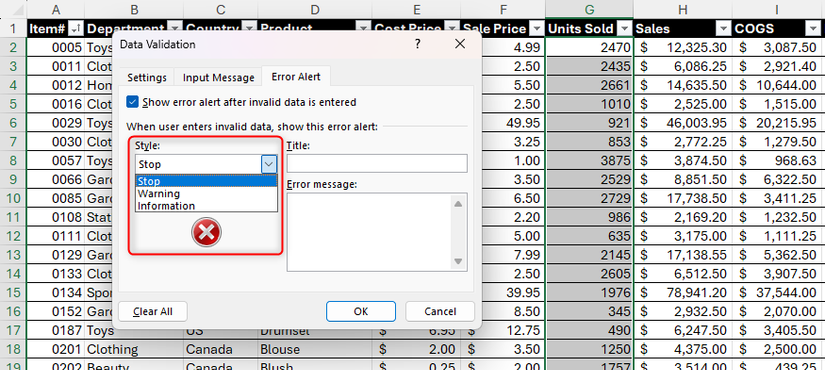Open the Units Sold column filter dropdown
Image resolution: width=825 pixels, height=370 pixels.
coord(625,29)
